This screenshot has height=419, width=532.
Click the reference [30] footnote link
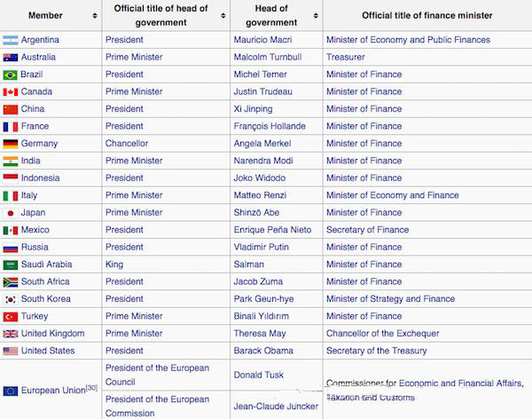coord(91,388)
